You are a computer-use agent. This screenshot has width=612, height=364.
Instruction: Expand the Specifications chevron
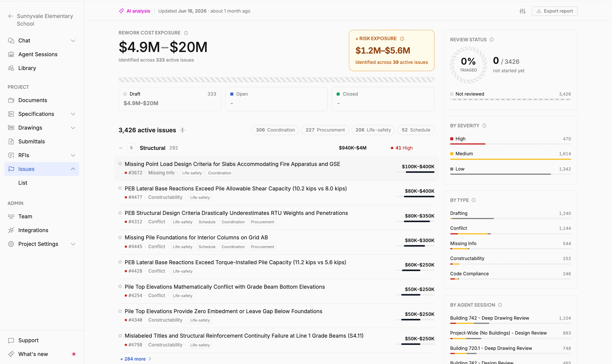(73, 114)
